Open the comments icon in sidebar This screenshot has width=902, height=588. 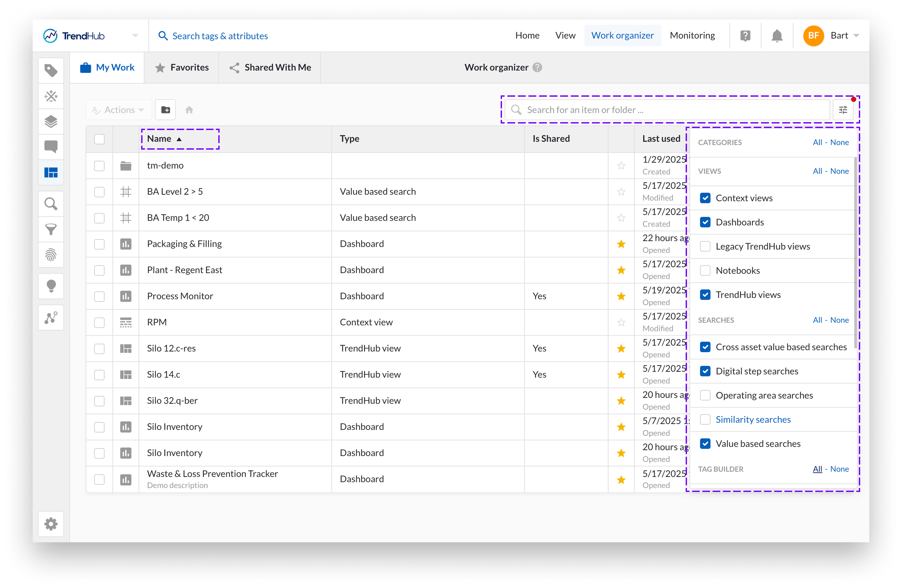(51, 147)
